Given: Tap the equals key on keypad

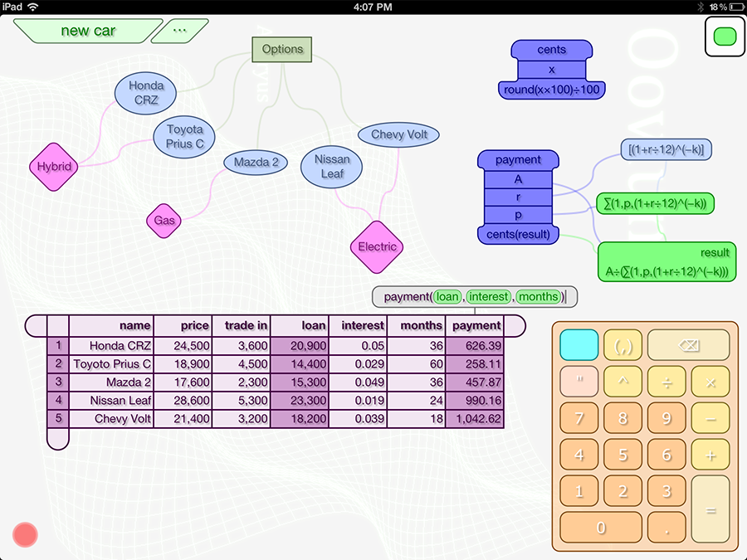Looking at the screenshot, I should 710,509.
